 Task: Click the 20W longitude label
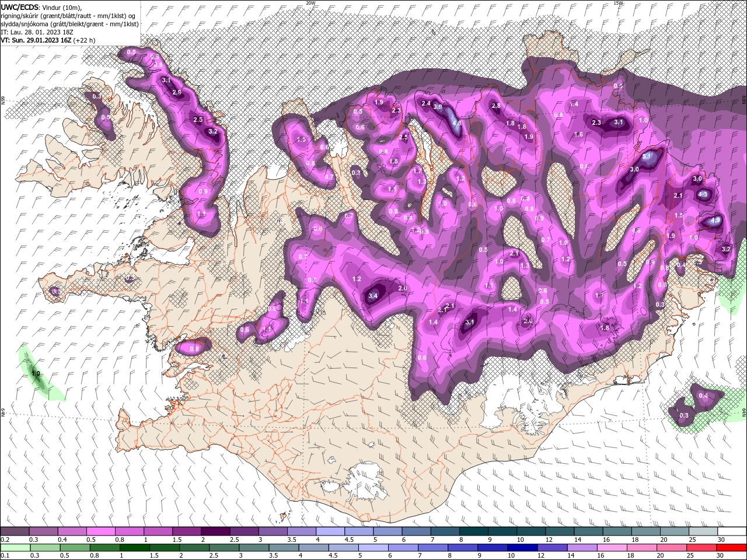[x=310, y=3]
